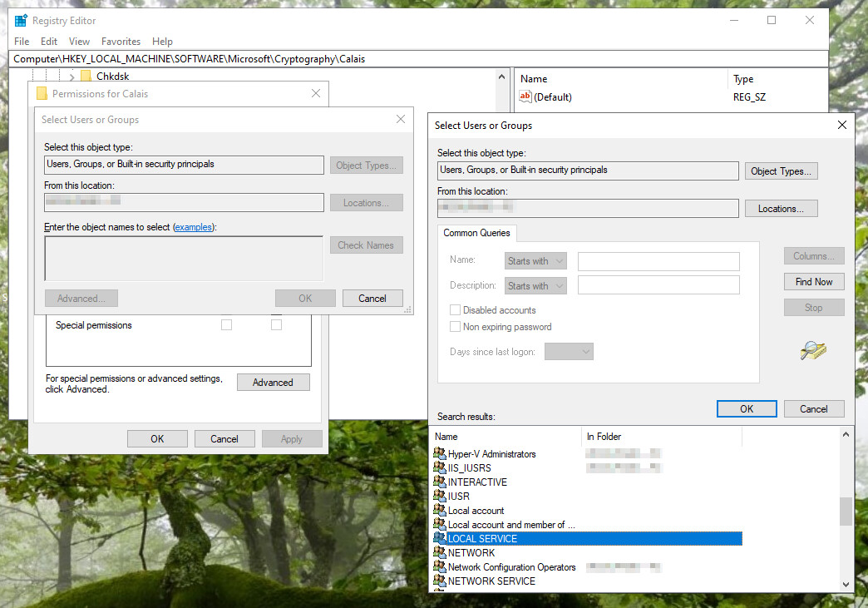Click the Chkdsk folder icon in tree

pos(86,76)
